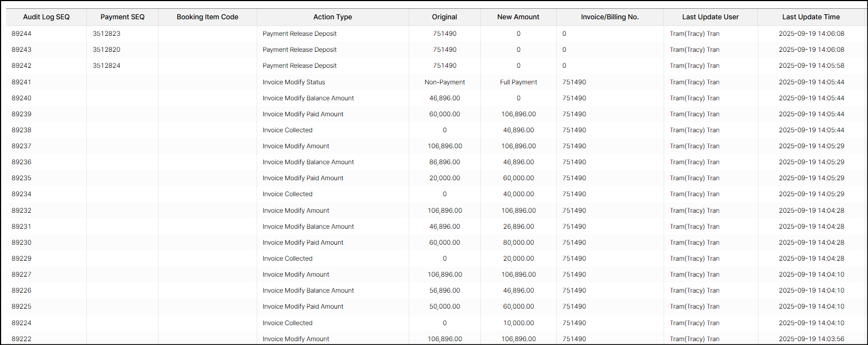Click the Payment SEQ column header

[x=122, y=17]
